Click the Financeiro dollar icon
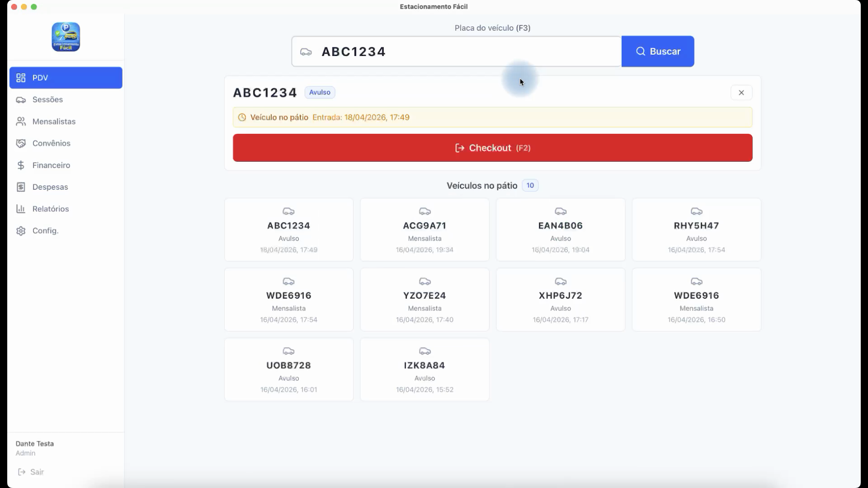This screenshot has height=488, width=868. 21,165
